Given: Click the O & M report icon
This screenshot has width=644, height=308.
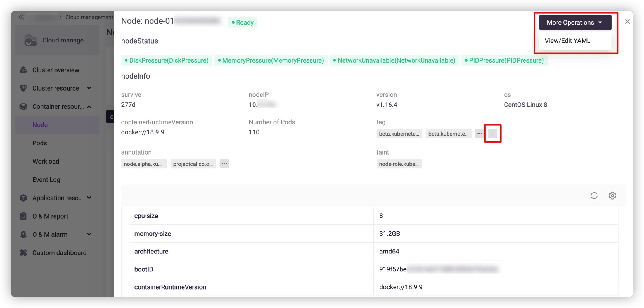Looking at the screenshot, I should [23, 216].
